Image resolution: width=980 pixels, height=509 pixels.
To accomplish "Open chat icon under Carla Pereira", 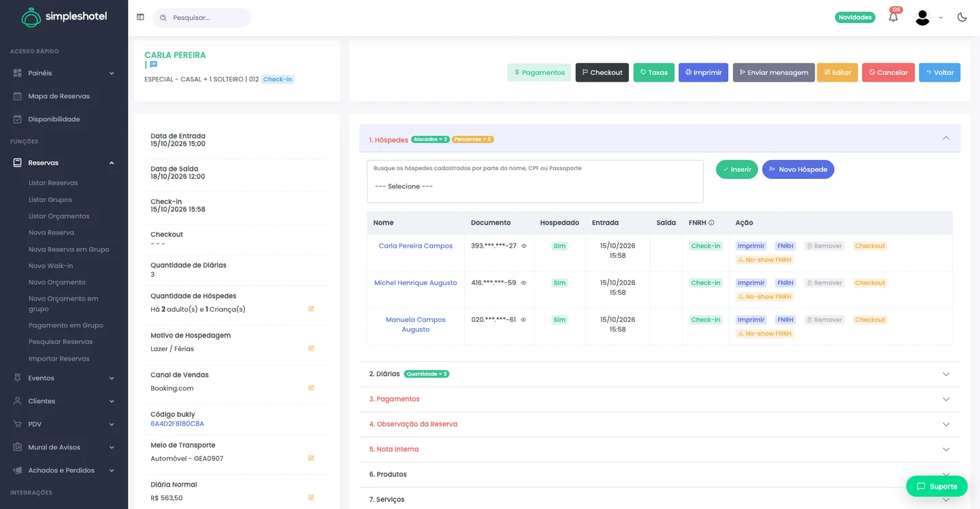I will click(153, 65).
